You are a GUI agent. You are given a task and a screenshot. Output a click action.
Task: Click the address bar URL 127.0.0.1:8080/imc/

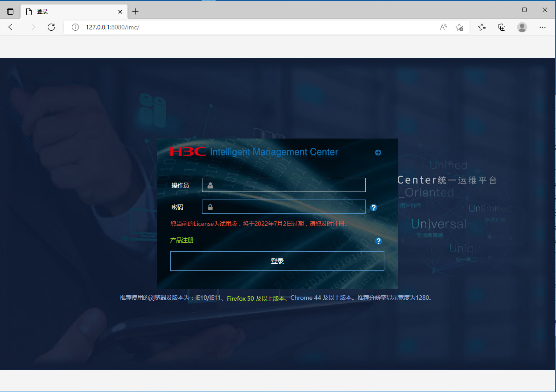click(x=112, y=27)
